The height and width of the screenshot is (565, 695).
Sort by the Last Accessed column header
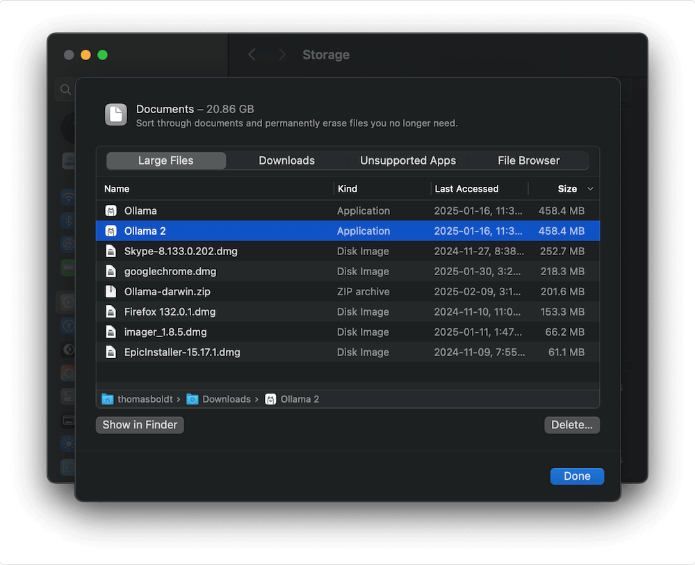point(466,189)
